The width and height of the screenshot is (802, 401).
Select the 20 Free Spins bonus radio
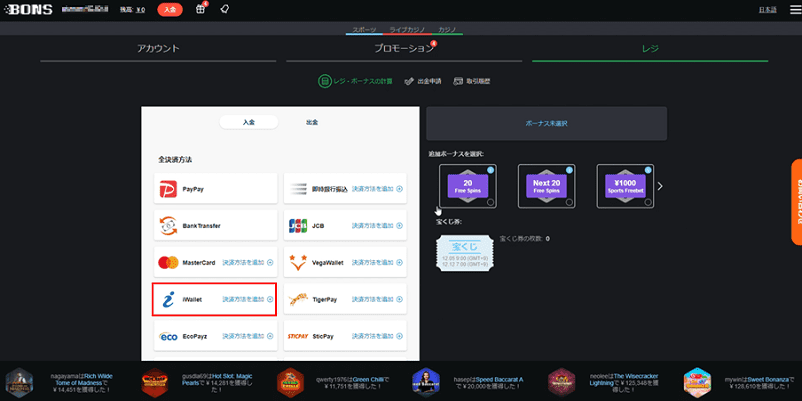pos(490,203)
